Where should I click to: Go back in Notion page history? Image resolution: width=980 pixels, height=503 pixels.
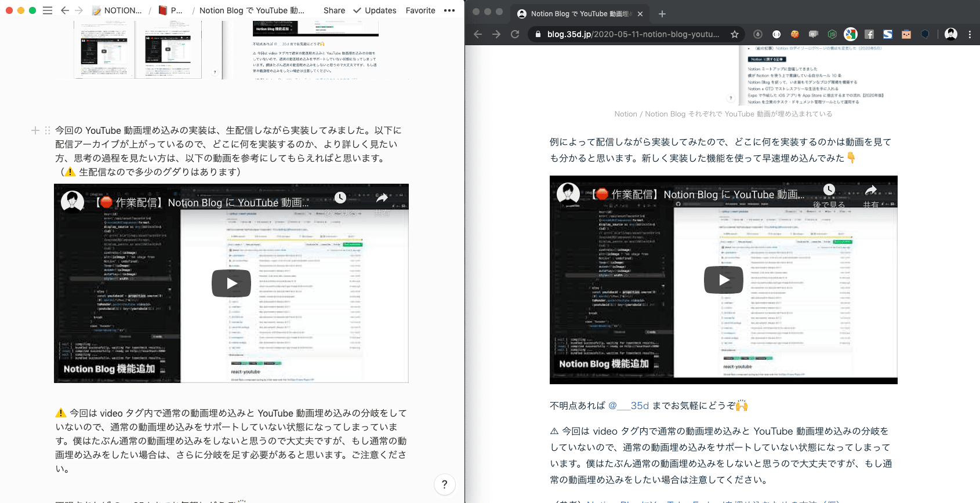[x=65, y=10]
